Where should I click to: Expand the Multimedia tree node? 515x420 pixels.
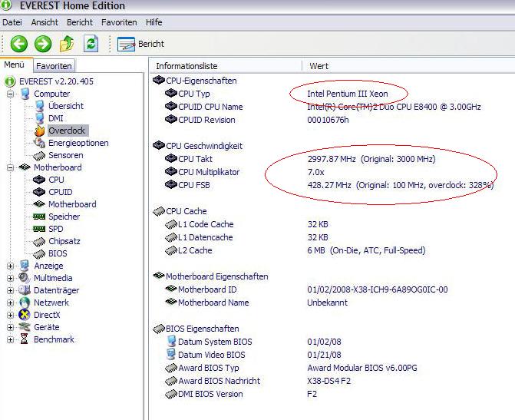pyautogui.click(x=10, y=278)
